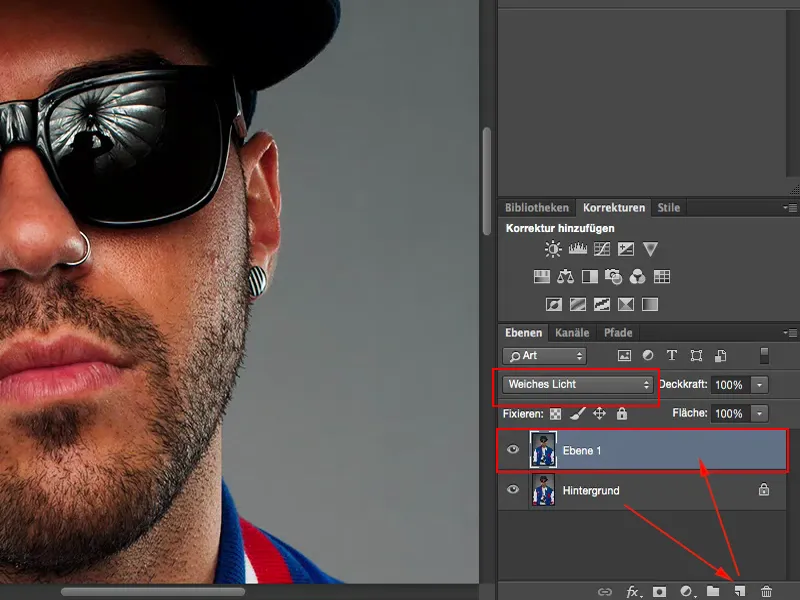Image resolution: width=800 pixels, height=600 pixels.
Task: Select the Ebene 1 layer thumbnail
Action: tap(543, 449)
